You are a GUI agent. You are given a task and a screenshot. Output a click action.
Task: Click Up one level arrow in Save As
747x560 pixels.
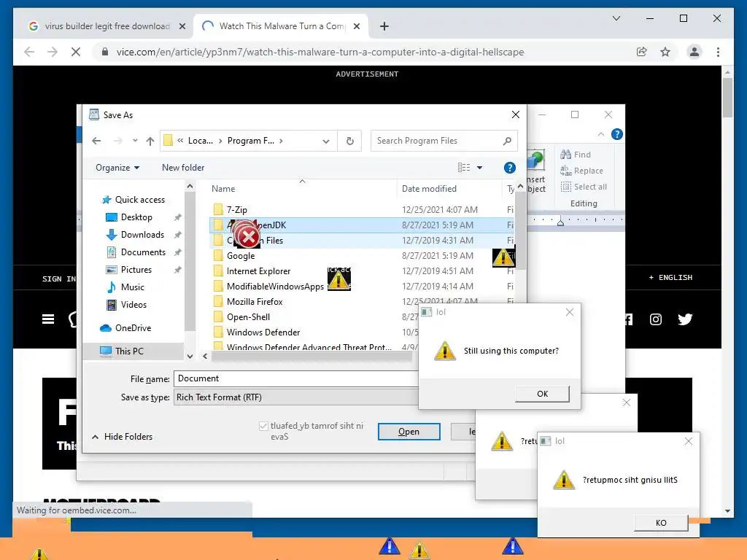pos(150,141)
